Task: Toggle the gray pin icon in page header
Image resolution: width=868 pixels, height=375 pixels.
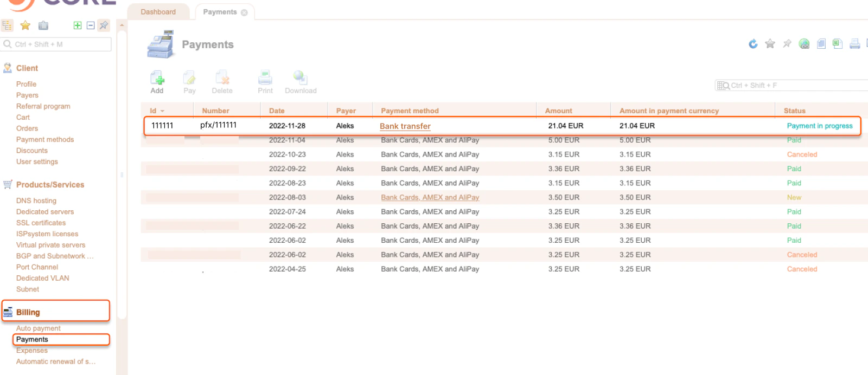Action: point(787,44)
